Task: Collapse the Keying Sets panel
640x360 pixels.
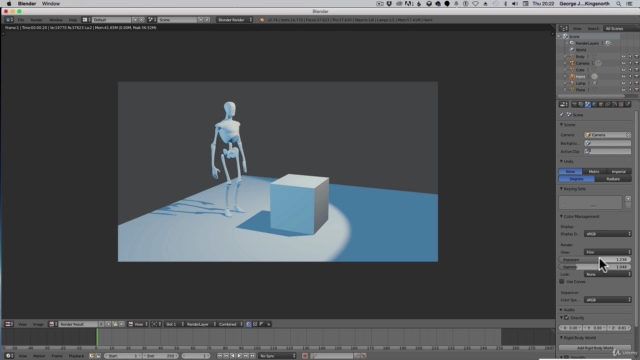Action: (x=573, y=189)
